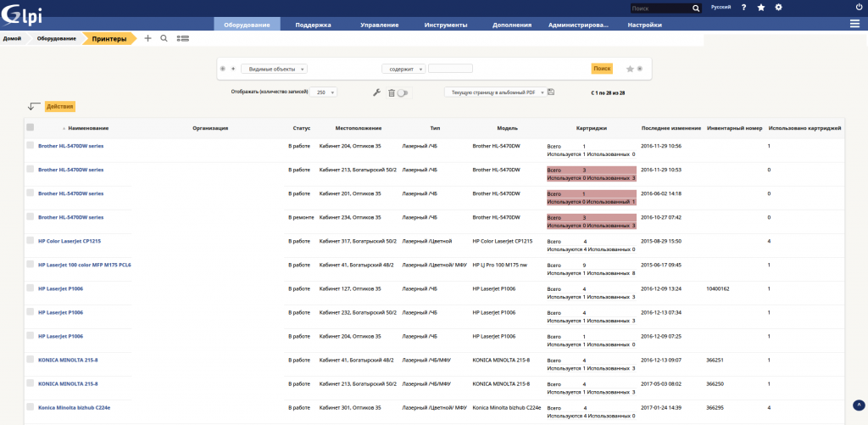The image size is (868, 425).
Task: Open the Администрирование menu
Action: (x=578, y=25)
